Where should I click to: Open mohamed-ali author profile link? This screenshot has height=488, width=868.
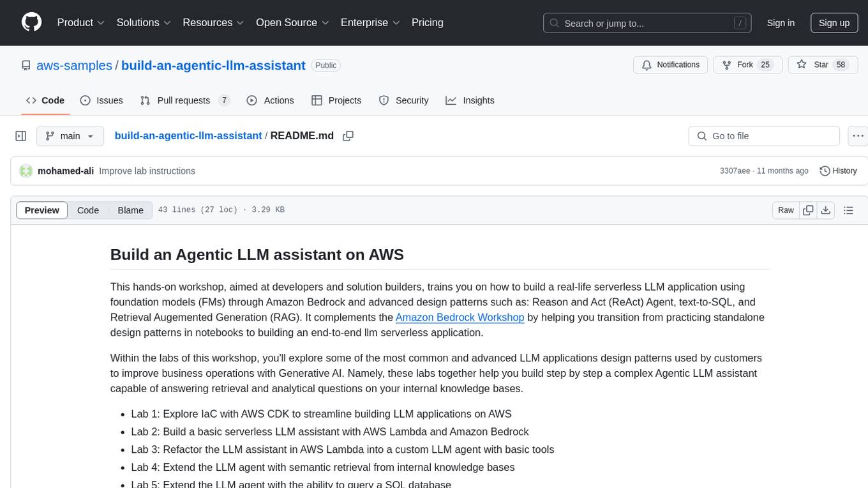[66, 171]
